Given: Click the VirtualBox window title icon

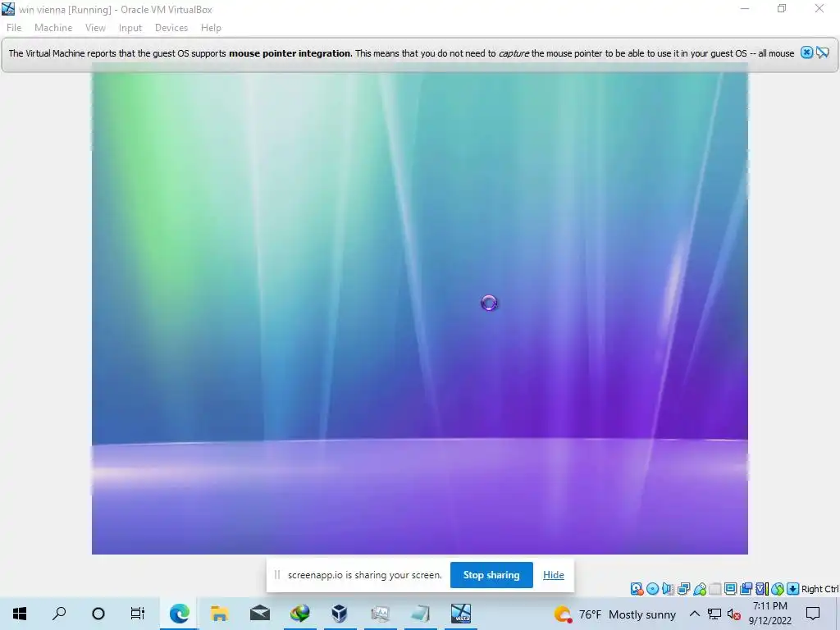Looking at the screenshot, I should [x=8, y=9].
